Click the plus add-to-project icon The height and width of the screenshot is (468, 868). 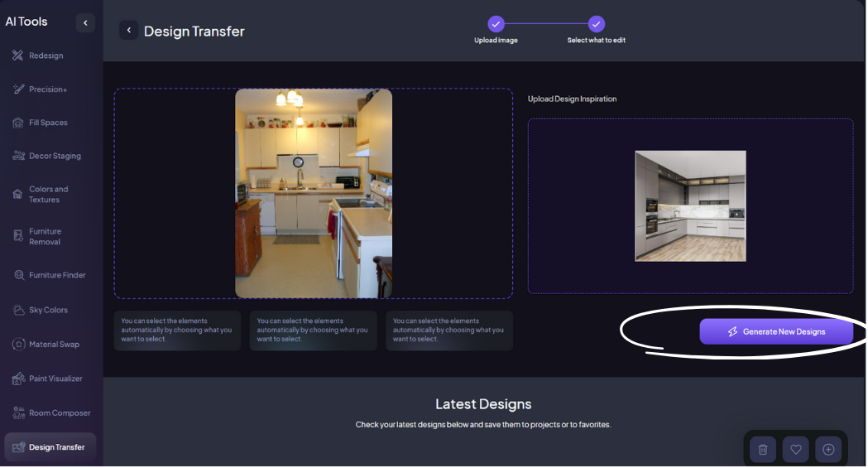point(828,450)
